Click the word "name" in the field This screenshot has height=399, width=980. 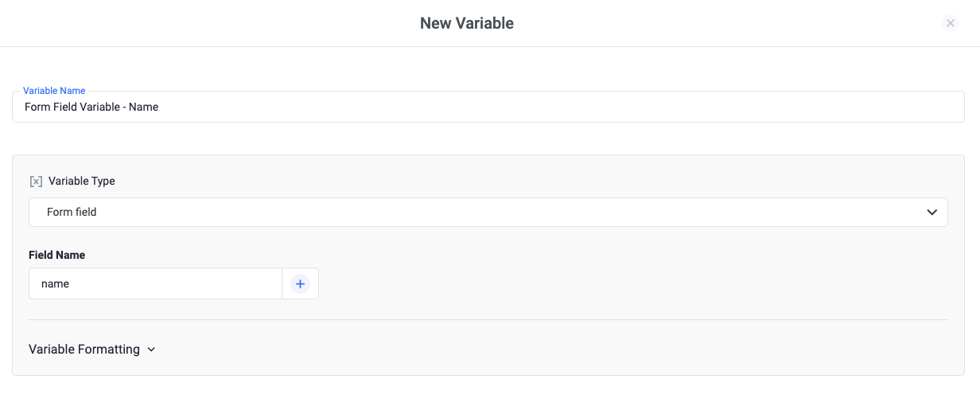(55, 284)
